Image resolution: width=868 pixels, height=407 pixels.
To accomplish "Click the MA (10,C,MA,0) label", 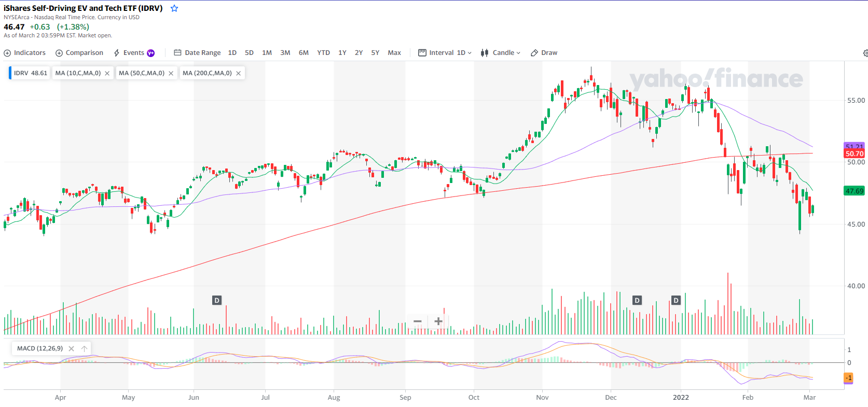I will [x=78, y=73].
